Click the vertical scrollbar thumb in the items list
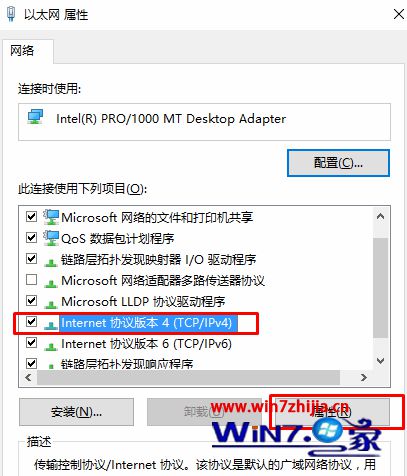Image resolution: width=407 pixels, height=476 pixels. pyautogui.click(x=380, y=288)
